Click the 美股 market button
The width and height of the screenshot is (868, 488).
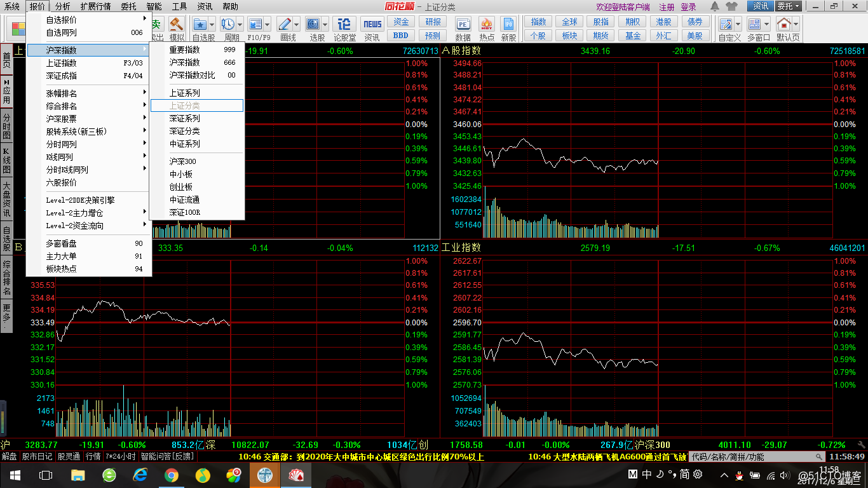point(695,36)
